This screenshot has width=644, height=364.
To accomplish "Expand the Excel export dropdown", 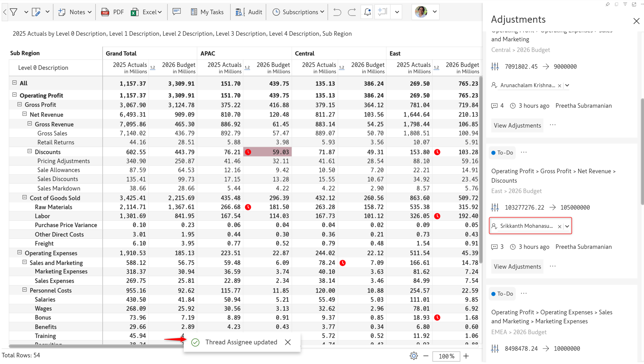I will pyautogui.click(x=160, y=12).
